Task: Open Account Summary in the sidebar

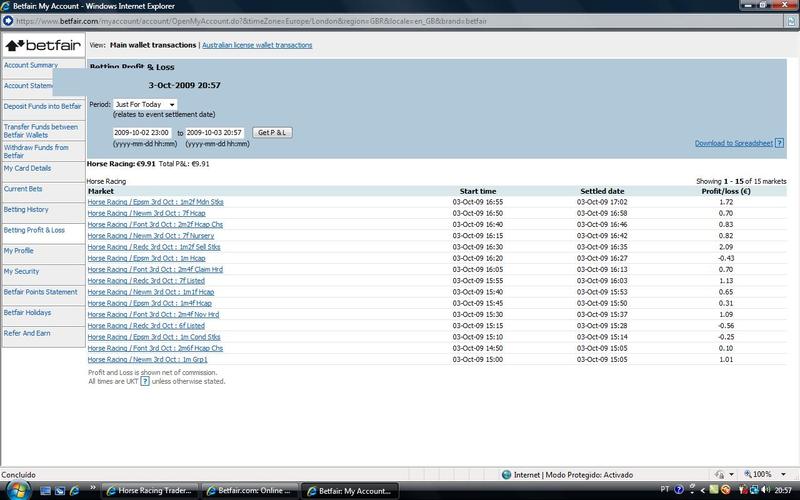Action: point(31,65)
